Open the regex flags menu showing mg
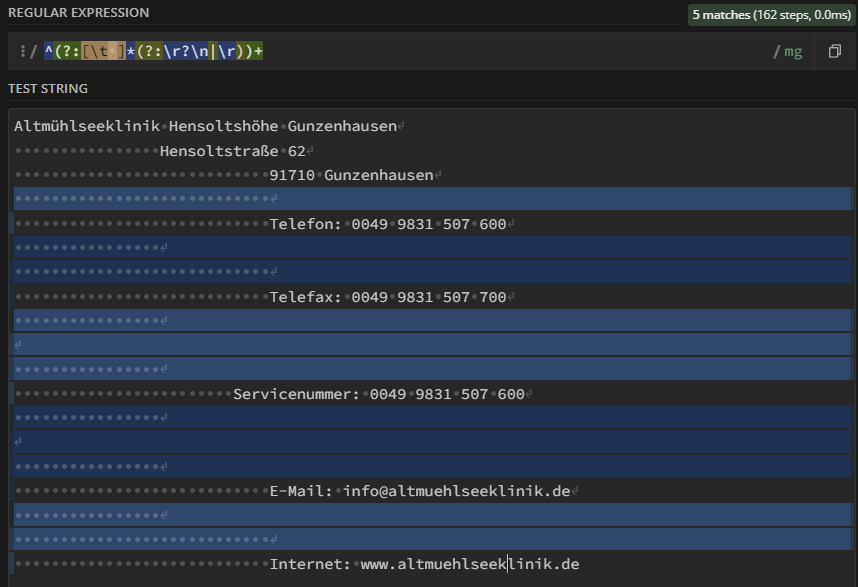The height and width of the screenshot is (587, 858). tap(787, 51)
